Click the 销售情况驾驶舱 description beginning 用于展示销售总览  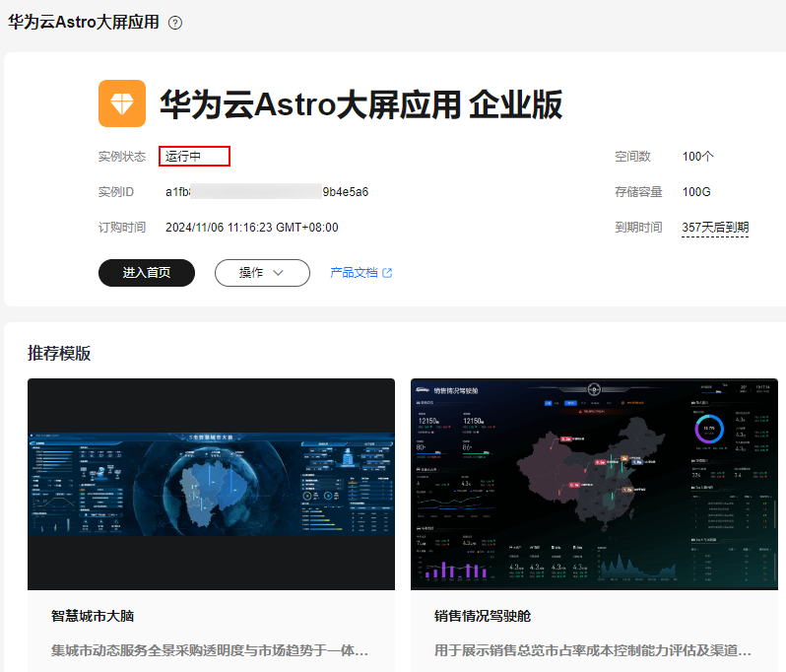(x=593, y=651)
